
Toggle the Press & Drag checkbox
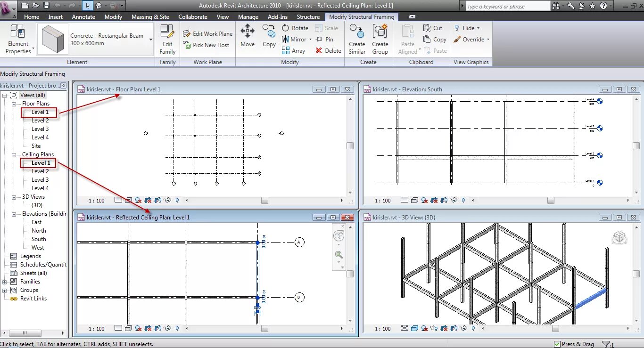[x=557, y=344]
